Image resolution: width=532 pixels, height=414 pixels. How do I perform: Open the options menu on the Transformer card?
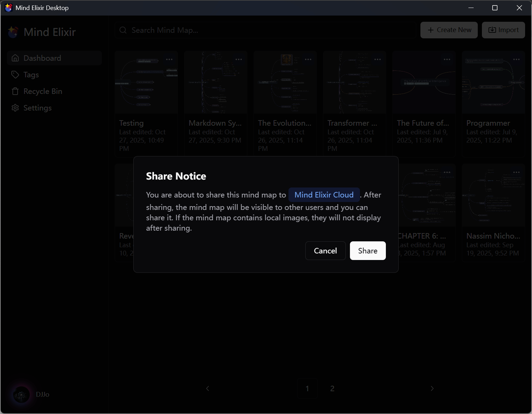point(377,59)
